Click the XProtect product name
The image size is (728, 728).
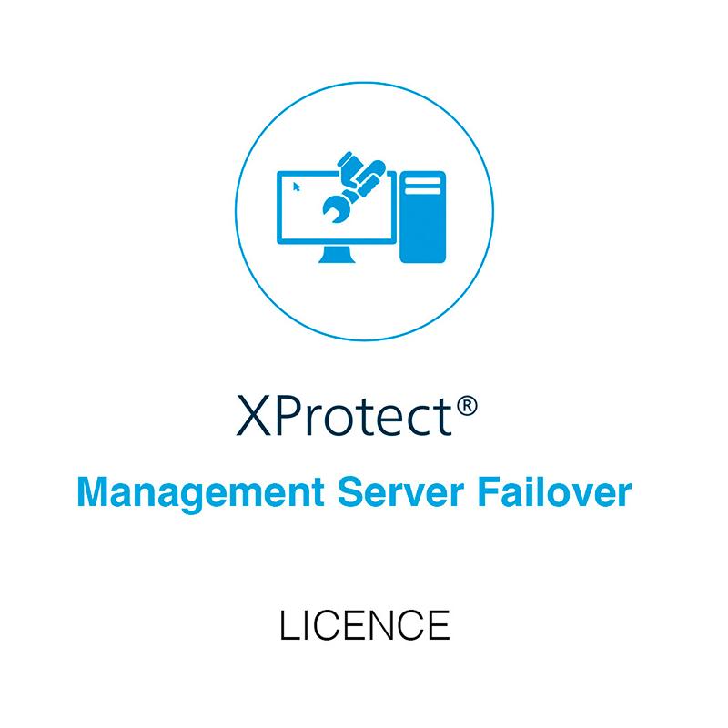pyautogui.click(x=357, y=416)
